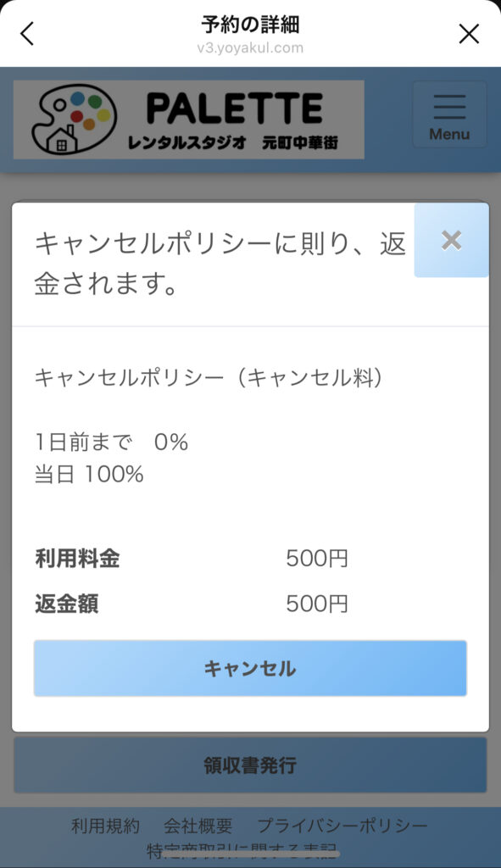The height and width of the screenshot is (868, 501).
Task: Tap the 領収書発行 button
Action: coord(250,765)
